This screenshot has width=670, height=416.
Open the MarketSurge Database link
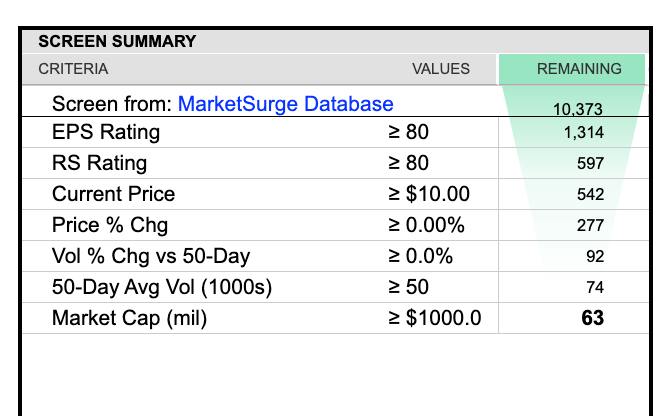[x=285, y=104]
